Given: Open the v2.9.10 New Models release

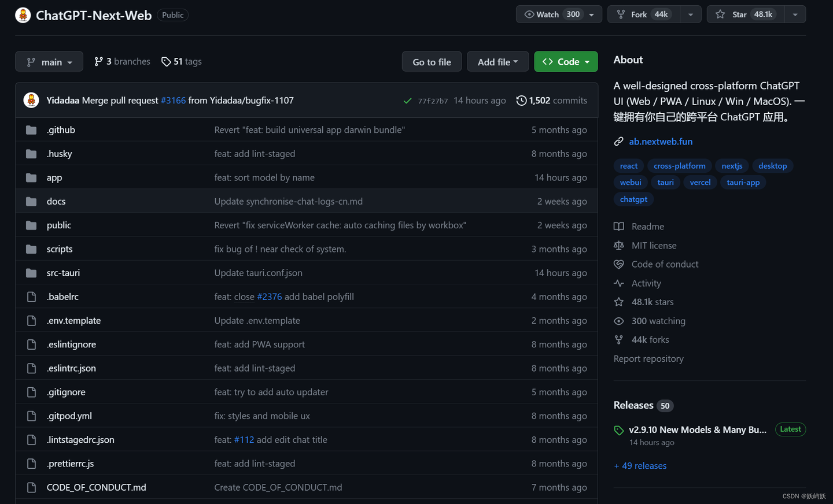Looking at the screenshot, I should 698,430.
